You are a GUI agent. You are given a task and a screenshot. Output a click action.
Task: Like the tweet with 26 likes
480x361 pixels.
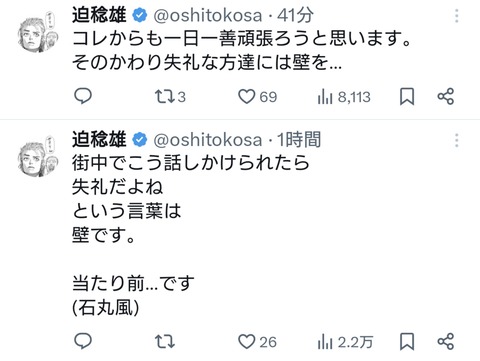point(257,342)
